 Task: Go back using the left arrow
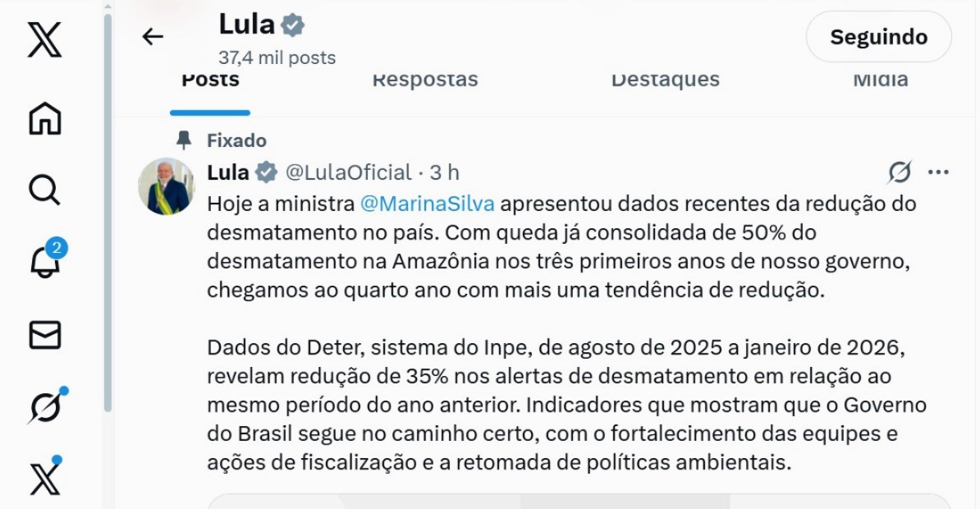pyautogui.click(x=153, y=36)
